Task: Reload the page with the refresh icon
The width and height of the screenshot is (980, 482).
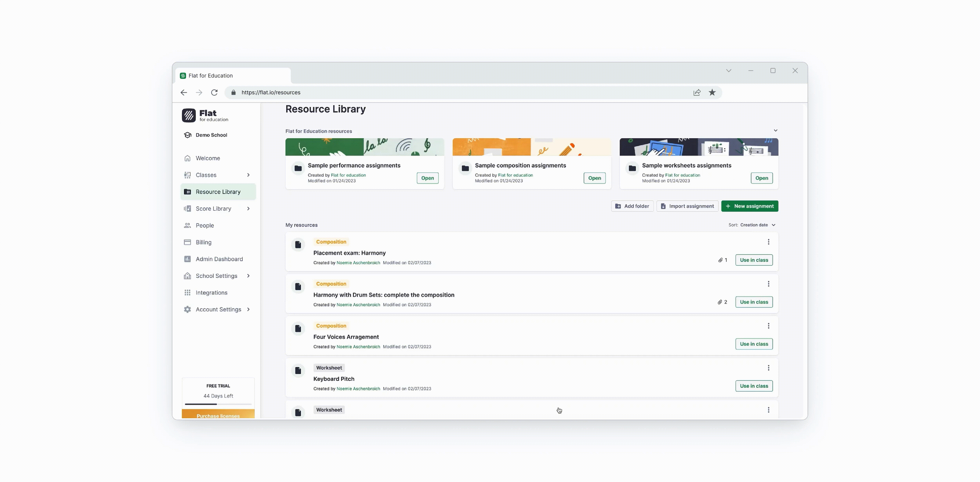Action: 215,93
